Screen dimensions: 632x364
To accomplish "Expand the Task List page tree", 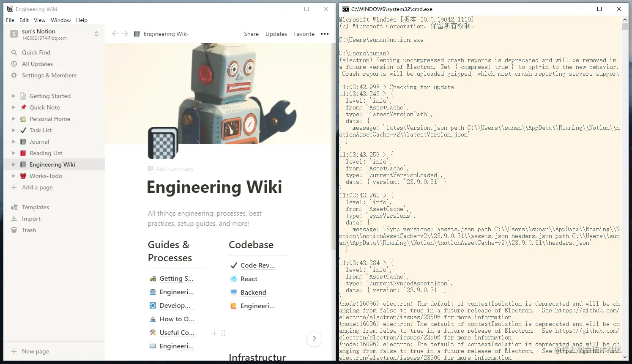I will coord(14,130).
